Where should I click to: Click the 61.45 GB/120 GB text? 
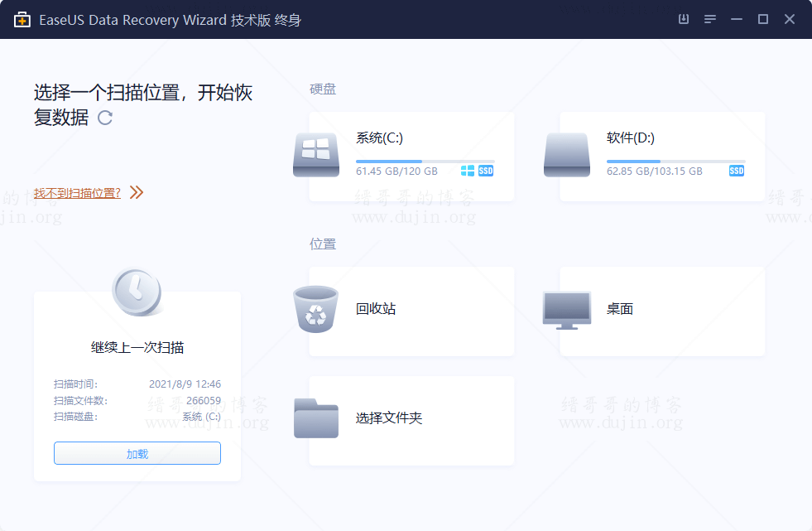[x=396, y=171]
